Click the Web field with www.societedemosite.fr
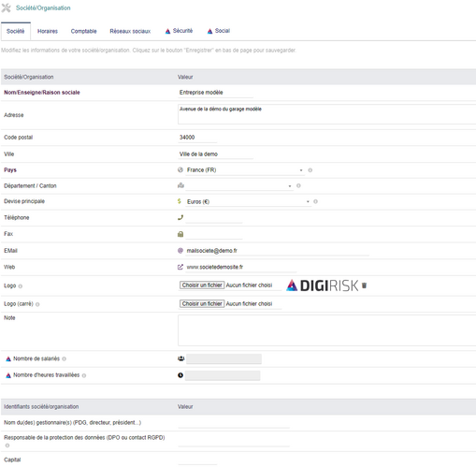Viewport: 476px width, 468px height. (241, 268)
